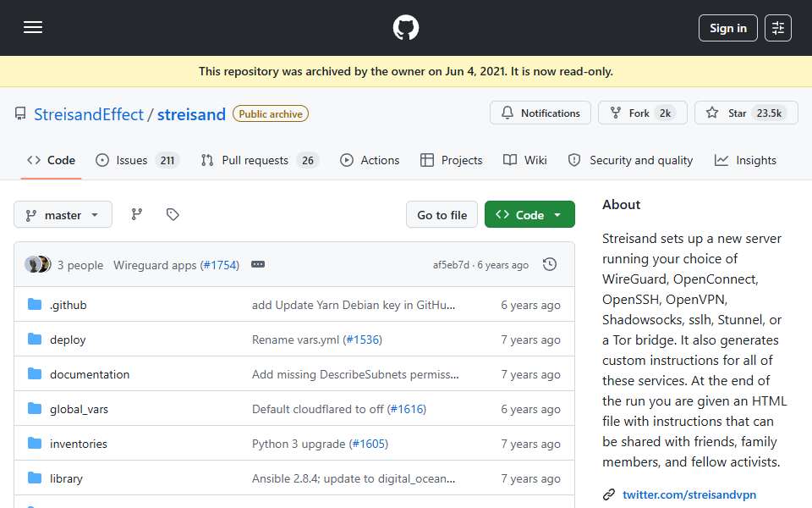This screenshot has width=812, height=508.
Task: Expand the master branch selector
Action: coord(63,214)
